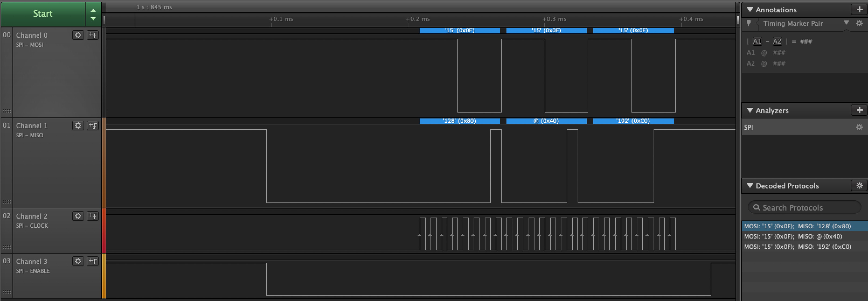Open Decoded Protocols settings gear
Screen dimensions: 868x301
pyautogui.click(x=859, y=185)
